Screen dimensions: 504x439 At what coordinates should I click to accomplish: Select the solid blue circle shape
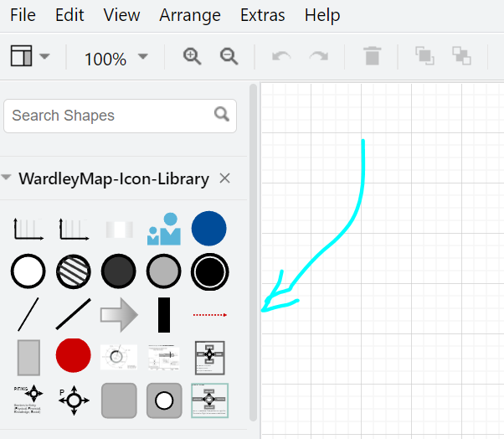coord(209,229)
